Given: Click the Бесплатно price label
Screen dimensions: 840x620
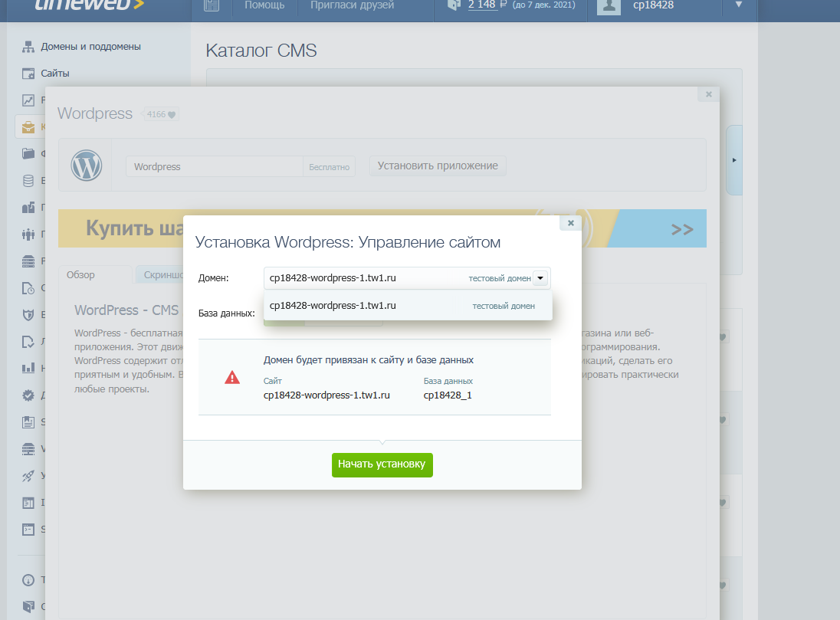Looking at the screenshot, I should pyautogui.click(x=329, y=167).
